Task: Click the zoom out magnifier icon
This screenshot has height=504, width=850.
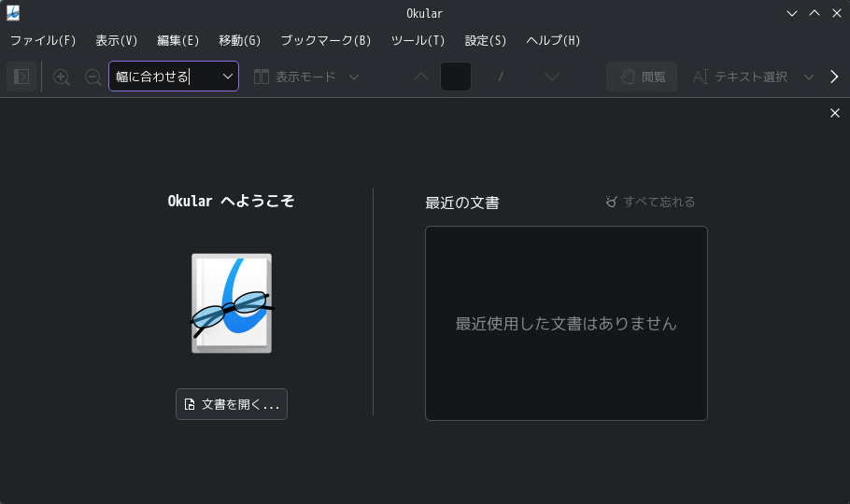Action: (93, 77)
